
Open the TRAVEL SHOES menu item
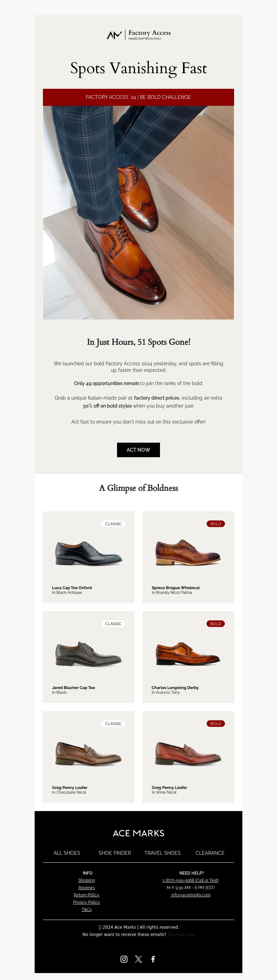click(x=162, y=853)
